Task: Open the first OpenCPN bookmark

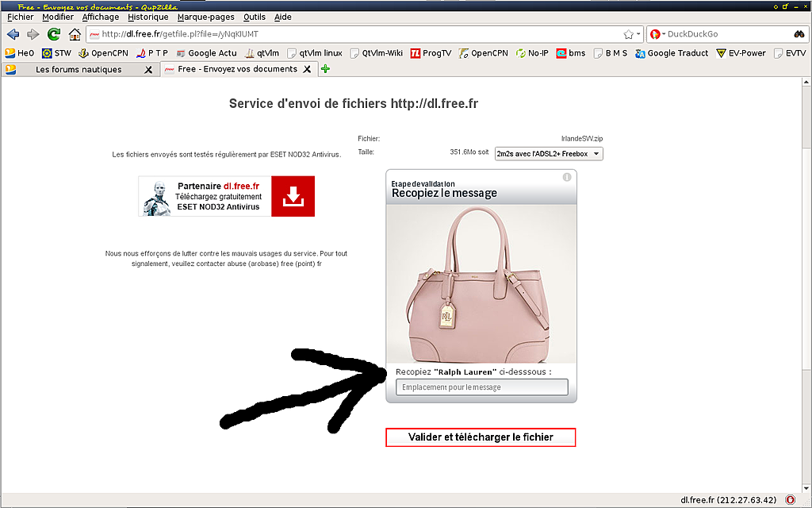Action: (103, 53)
